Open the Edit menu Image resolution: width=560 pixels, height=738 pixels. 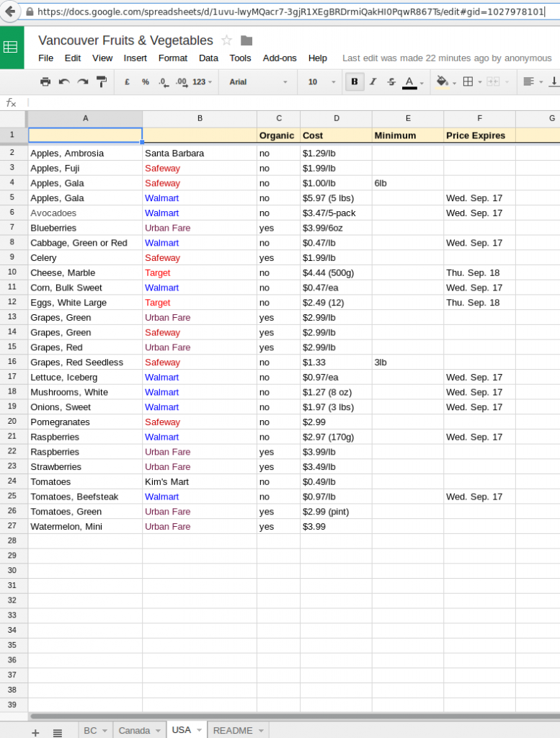[x=73, y=58]
